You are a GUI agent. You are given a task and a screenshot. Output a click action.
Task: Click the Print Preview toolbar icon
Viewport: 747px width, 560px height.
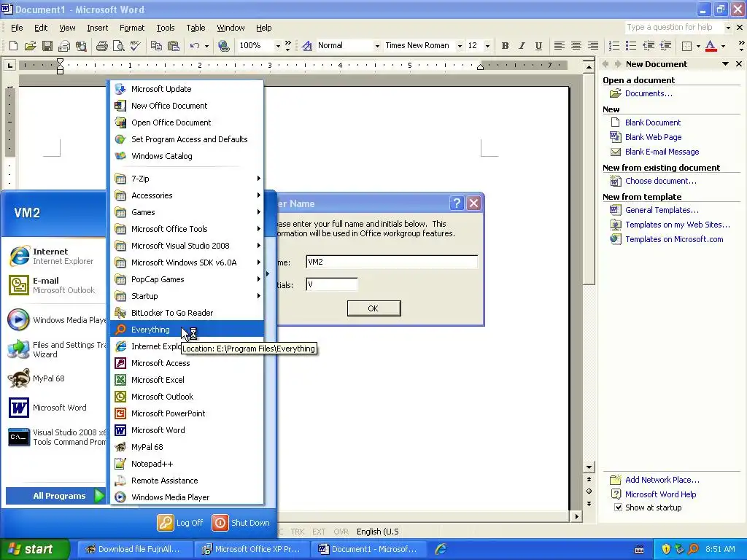(x=119, y=46)
